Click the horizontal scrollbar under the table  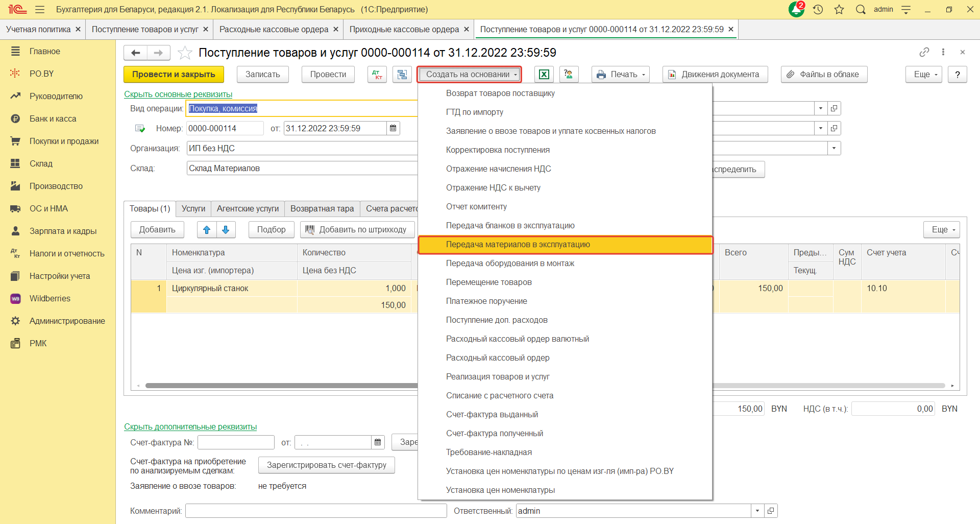pos(281,386)
